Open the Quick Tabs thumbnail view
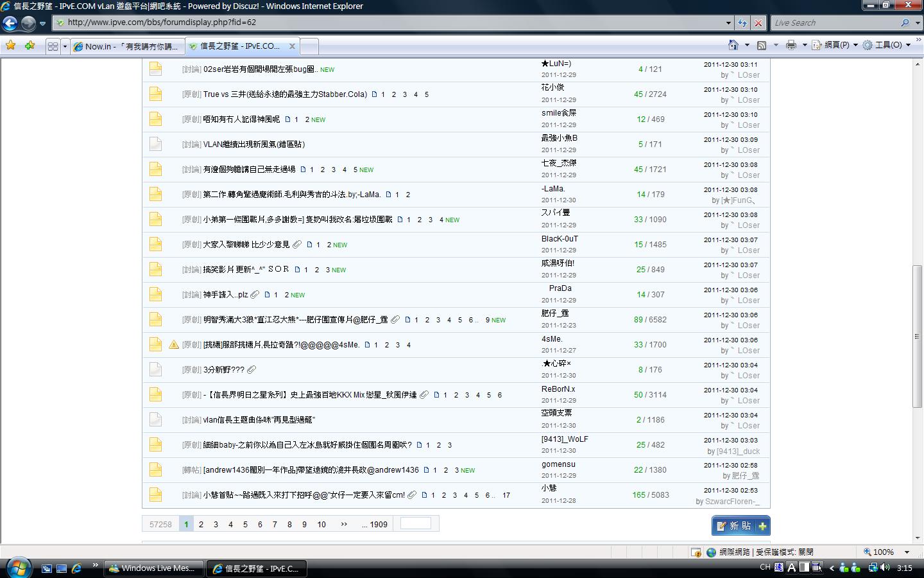 (53, 46)
